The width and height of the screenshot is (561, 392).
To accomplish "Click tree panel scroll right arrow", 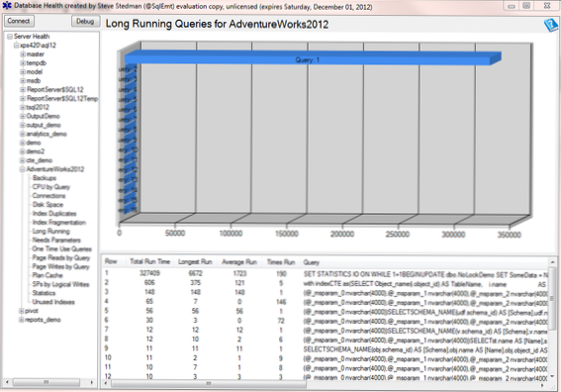I will 92,382.
